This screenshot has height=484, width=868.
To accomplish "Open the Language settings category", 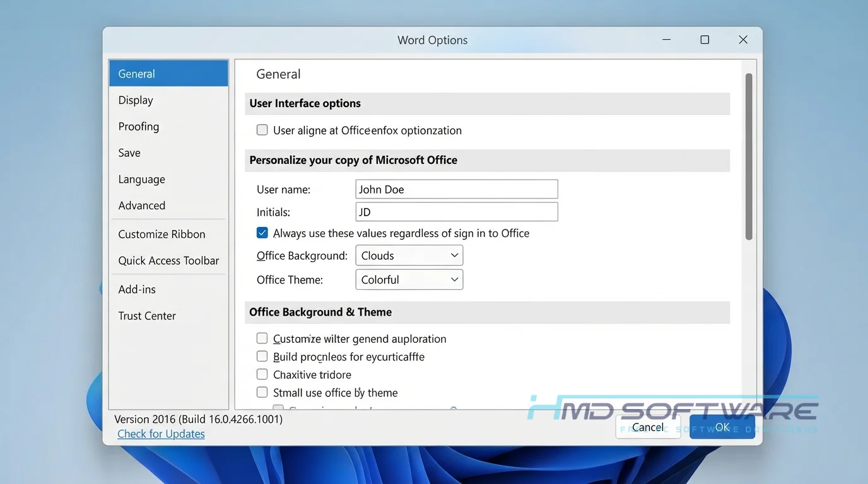I will coord(168,180).
